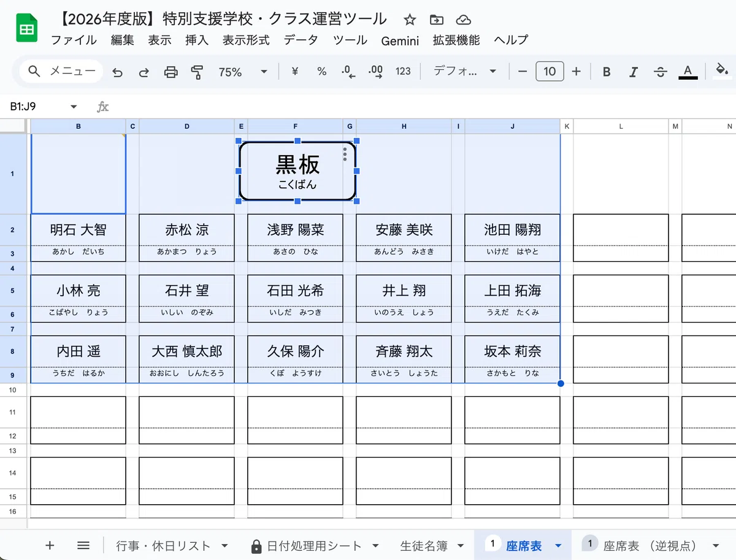Open the ヘルプ menu
This screenshot has width=736, height=560.
point(511,40)
